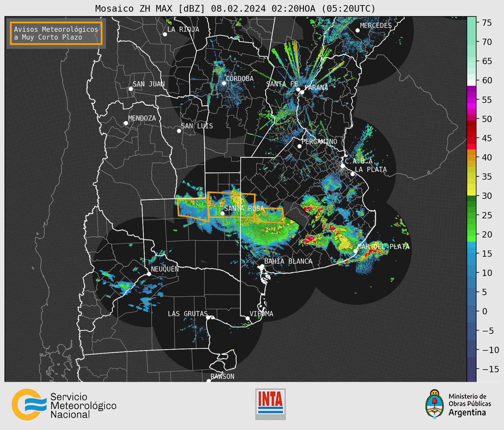This screenshot has width=504, height=430.
Task: Click the 55 dBZ magenta color band
Action: point(471,100)
